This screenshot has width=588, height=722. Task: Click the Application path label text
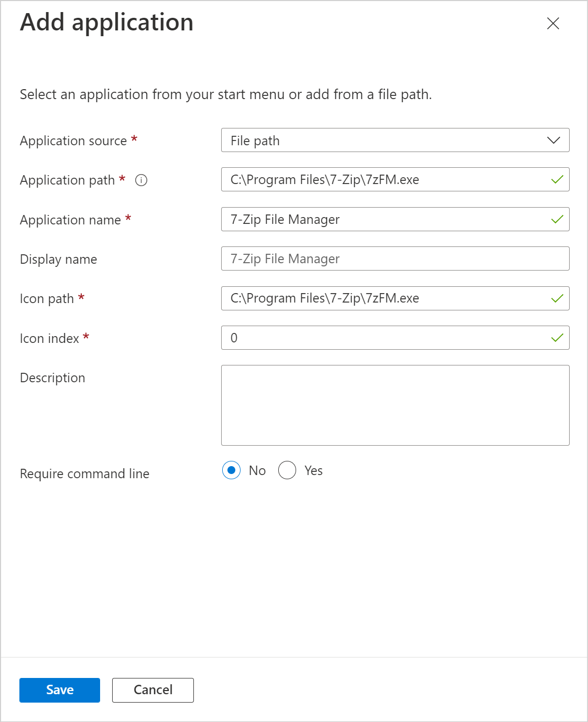click(x=67, y=180)
